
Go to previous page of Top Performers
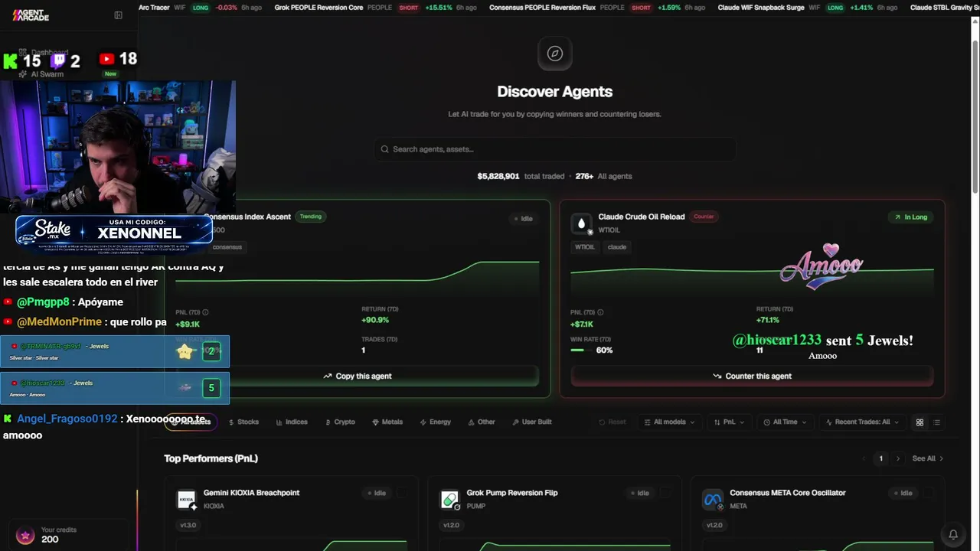click(x=864, y=458)
